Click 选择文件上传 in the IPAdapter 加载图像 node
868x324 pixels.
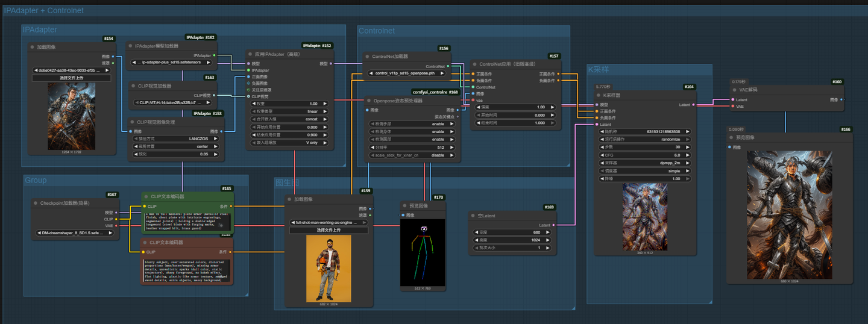coord(71,78)
